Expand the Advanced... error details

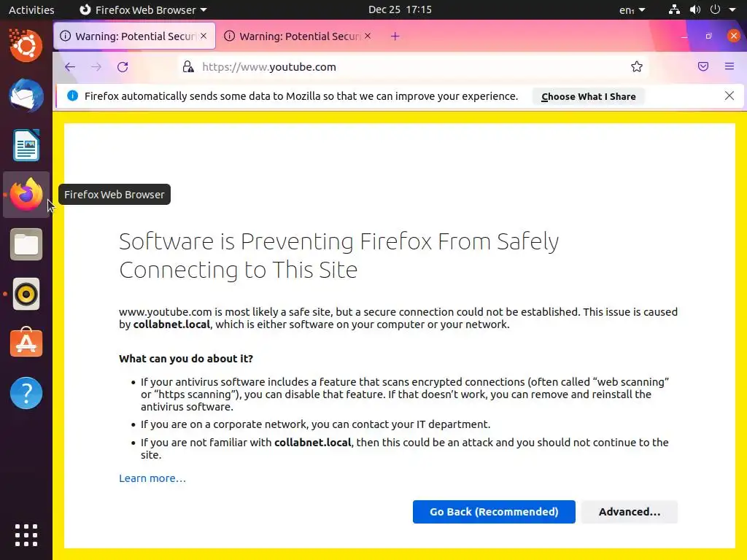tap(629, 512)
